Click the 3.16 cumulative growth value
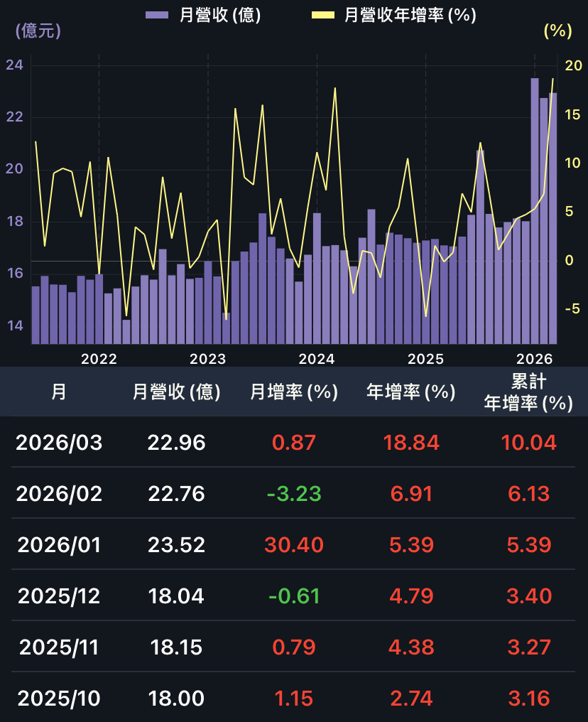 pyautogui.click(x=528, y=698)
